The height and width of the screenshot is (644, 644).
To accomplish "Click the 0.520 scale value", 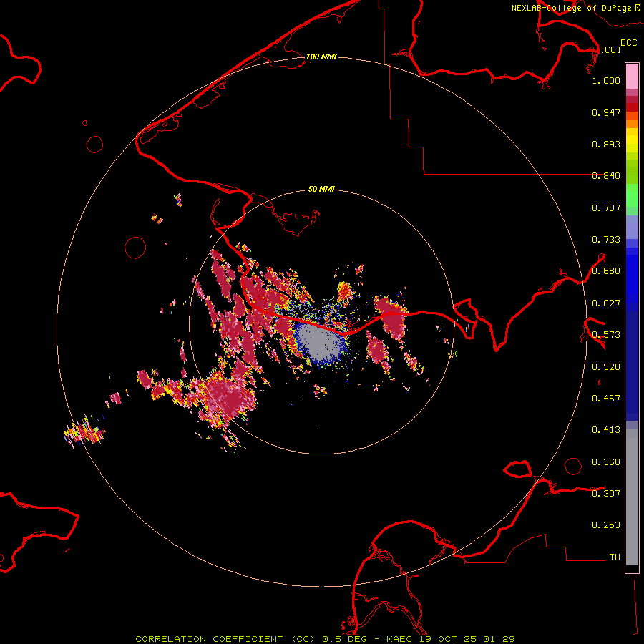I will pyautogui.click(x=606, y=367).
